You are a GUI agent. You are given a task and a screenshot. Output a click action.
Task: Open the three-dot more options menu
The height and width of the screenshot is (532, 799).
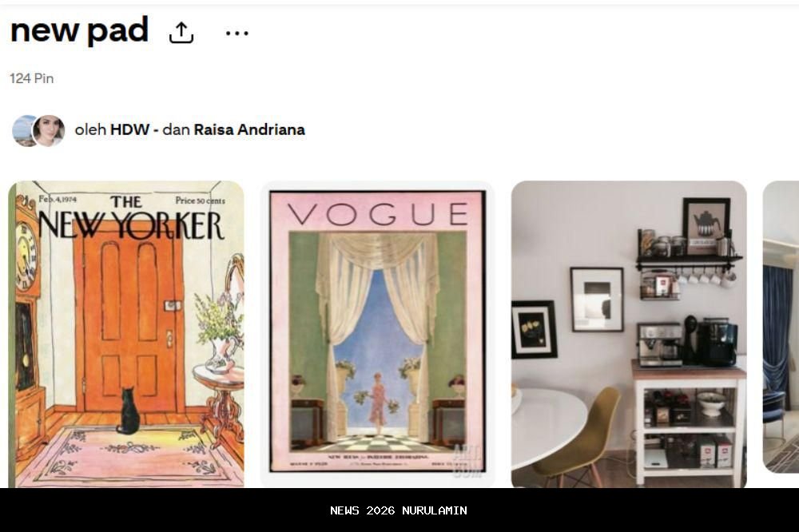pyautogui.click(x=237, y=33)
